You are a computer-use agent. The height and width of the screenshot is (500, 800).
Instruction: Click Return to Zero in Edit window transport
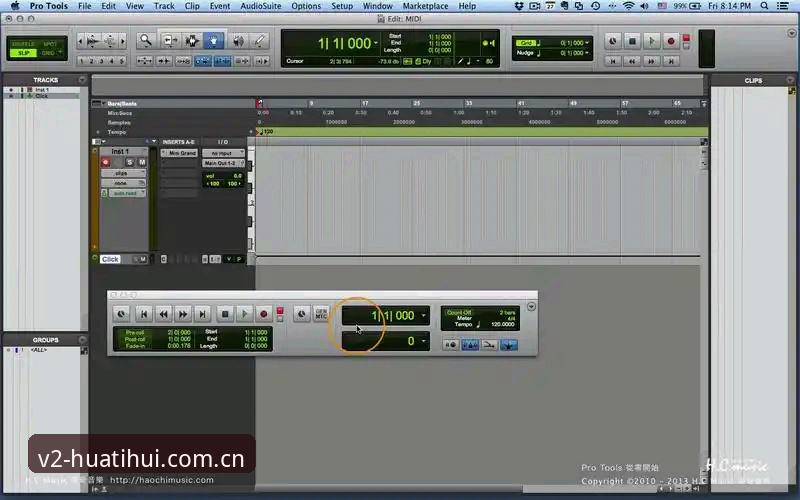(613, 61)
